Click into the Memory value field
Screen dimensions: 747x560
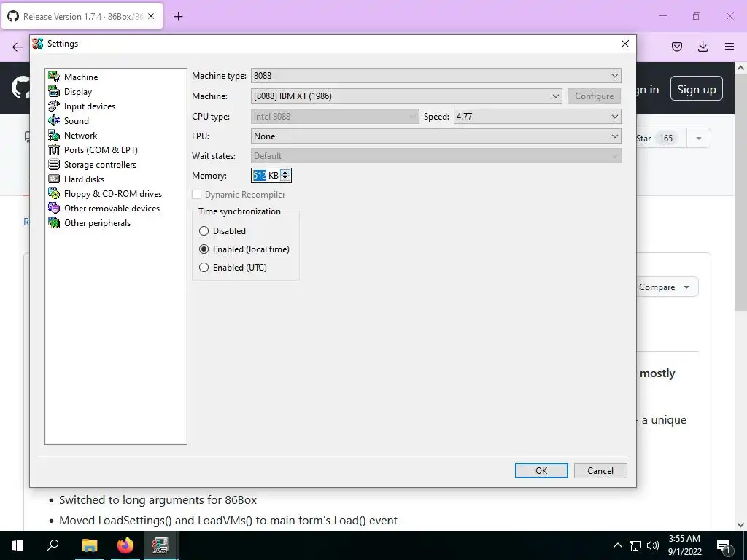pyautogui.click(x=266, y=176)
